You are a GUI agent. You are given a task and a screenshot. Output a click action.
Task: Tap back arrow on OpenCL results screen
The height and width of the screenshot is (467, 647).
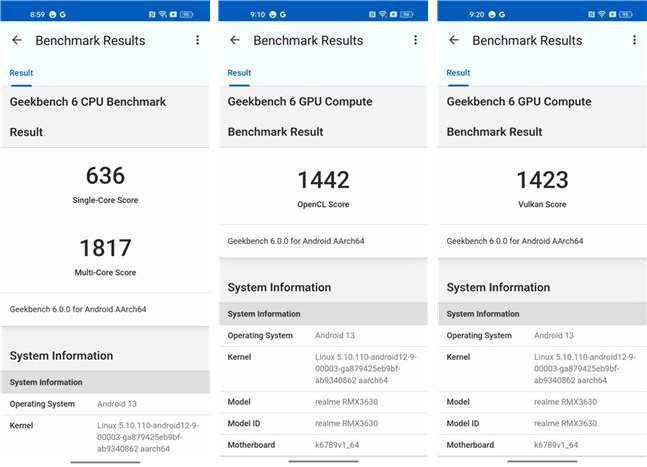point(235,40)
